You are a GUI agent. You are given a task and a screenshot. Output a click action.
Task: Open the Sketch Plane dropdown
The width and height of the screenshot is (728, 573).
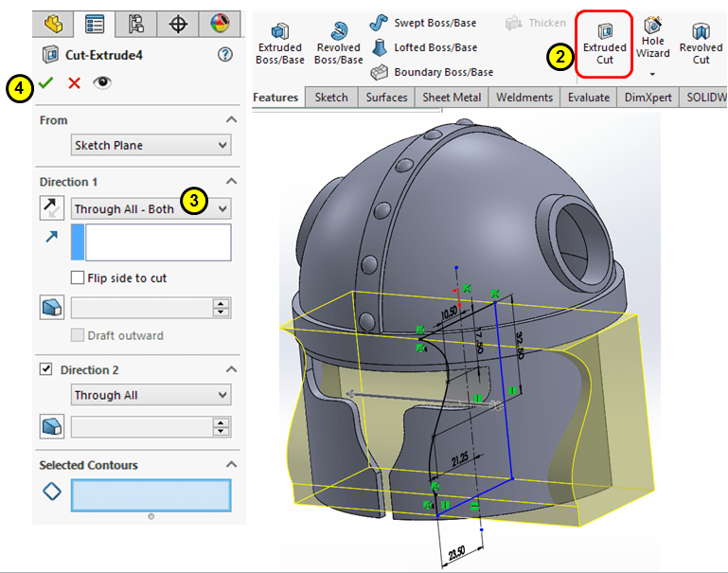coord(151,146)
